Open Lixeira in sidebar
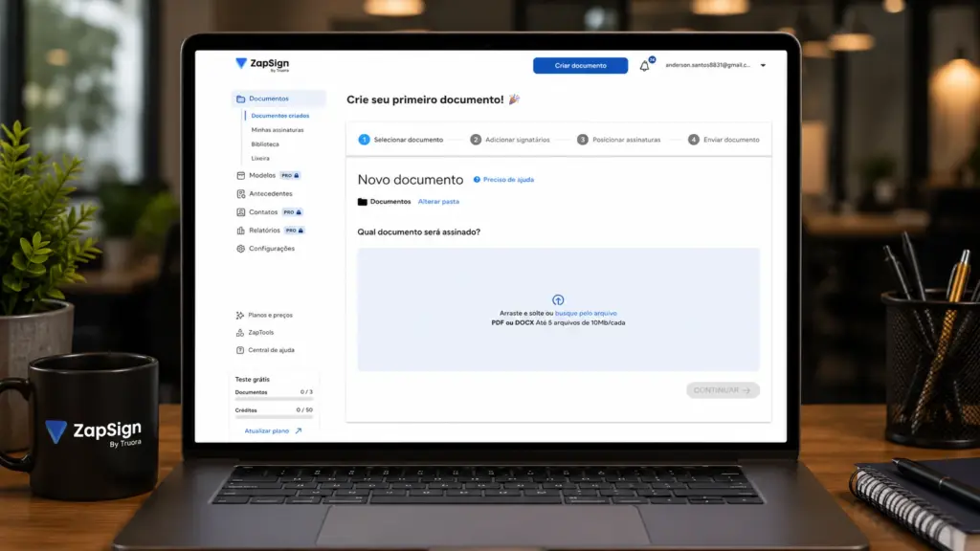980x551 pixels. 260,159
